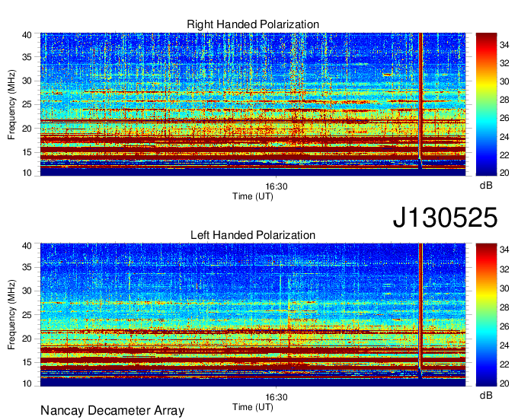
Task: Click the vertical red burst in the bottom spectrogram
Action: (x=420, y=308)
